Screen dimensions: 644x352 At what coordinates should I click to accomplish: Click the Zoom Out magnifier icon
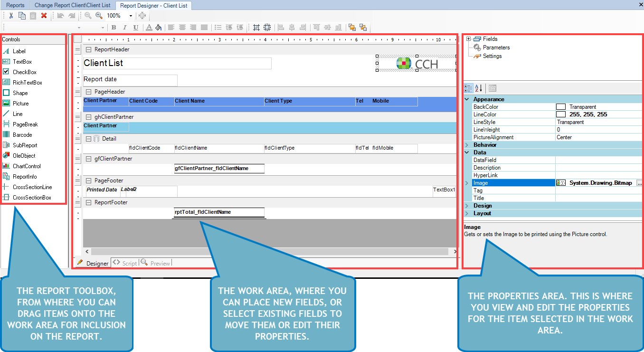[x=88, y=16]
